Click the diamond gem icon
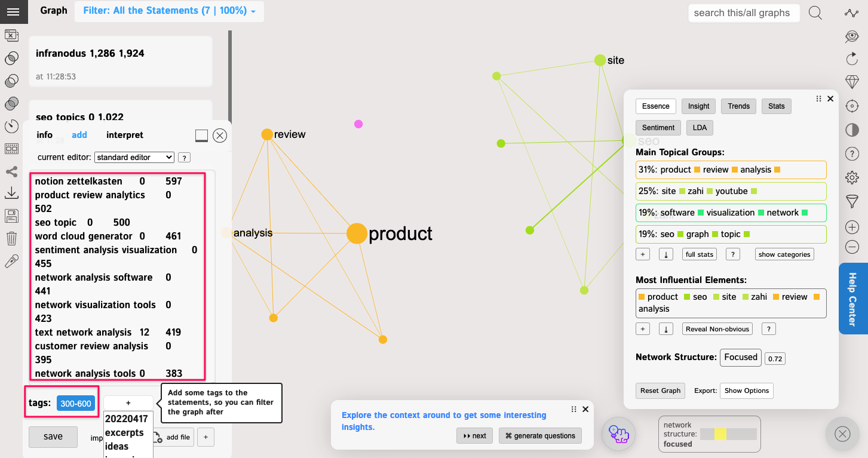The width and height of the screenshot is (868, 458). coord(852,82)
